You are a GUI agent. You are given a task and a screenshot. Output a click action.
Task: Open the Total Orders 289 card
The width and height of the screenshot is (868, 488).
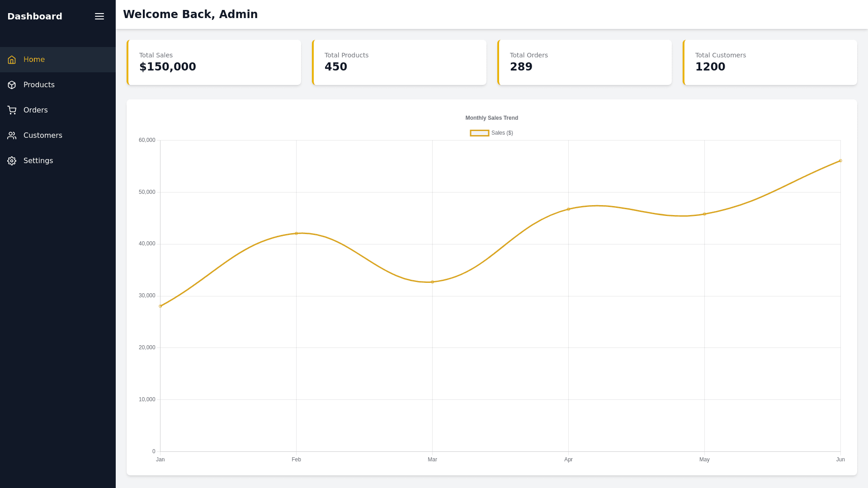pos(585,62)
